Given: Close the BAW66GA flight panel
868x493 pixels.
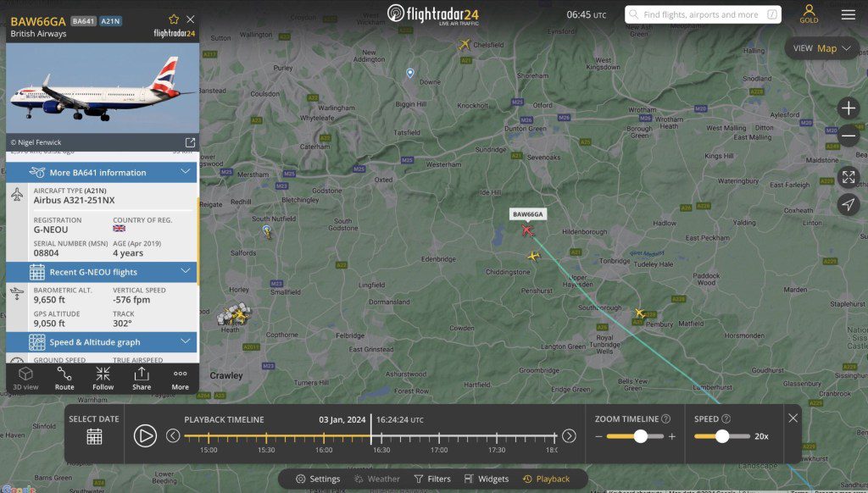Looking at the screenshot, I should (x=191, y=19).
